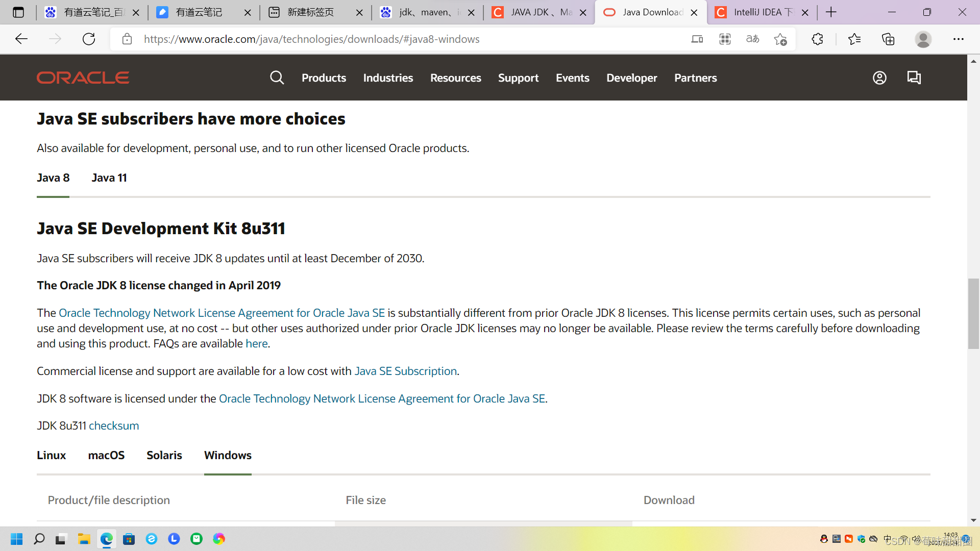Open the Java SE Subscription link
The height and width of the screenshot is (551, 980).
pos(405,371)
